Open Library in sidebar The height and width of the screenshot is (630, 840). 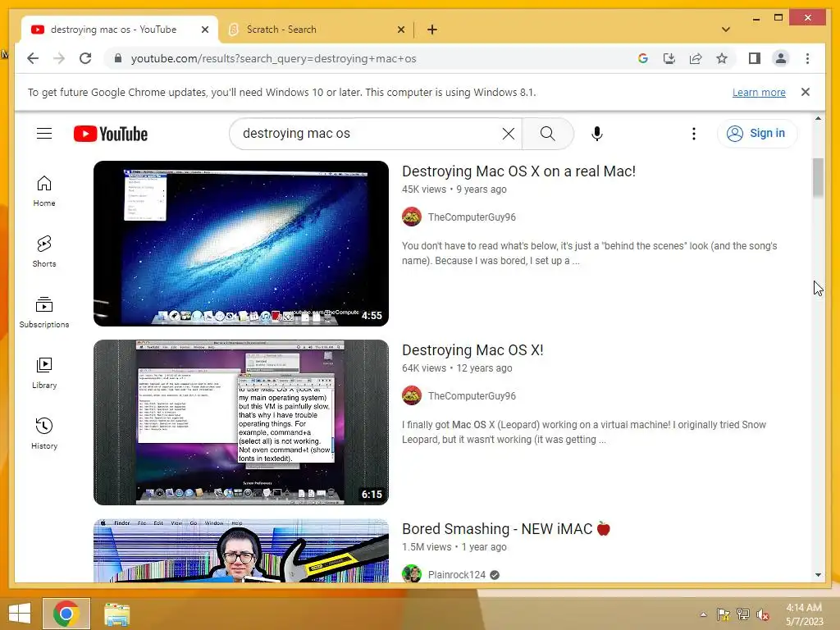click(x=44, y=373)
